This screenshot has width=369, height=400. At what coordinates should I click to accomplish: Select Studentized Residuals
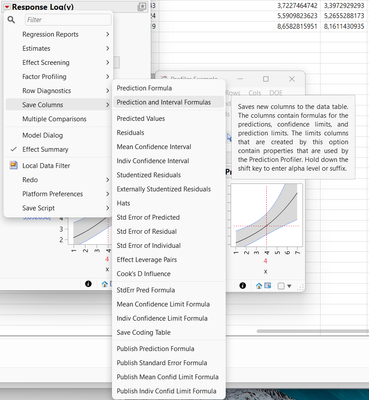click(x=169, y=175)
